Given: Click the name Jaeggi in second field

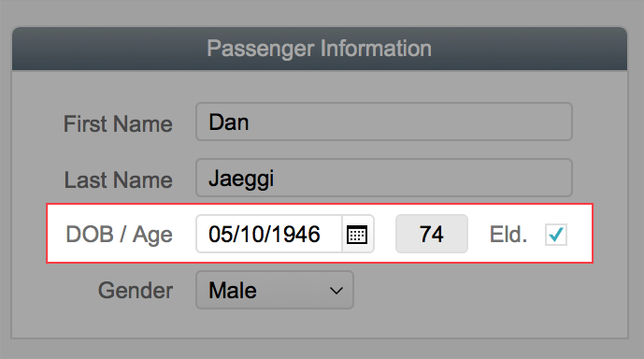Looking at the screenshot, I should point(241,179).
